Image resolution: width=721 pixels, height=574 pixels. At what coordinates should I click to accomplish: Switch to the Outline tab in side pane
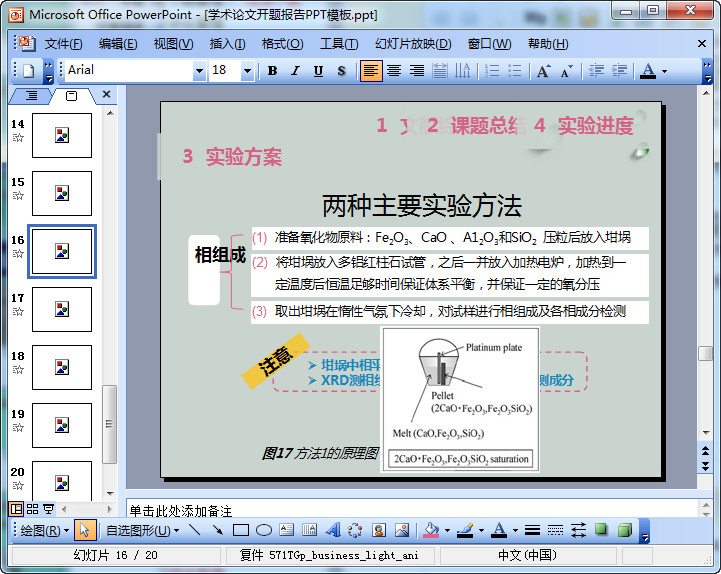click(x=31, y=96)
